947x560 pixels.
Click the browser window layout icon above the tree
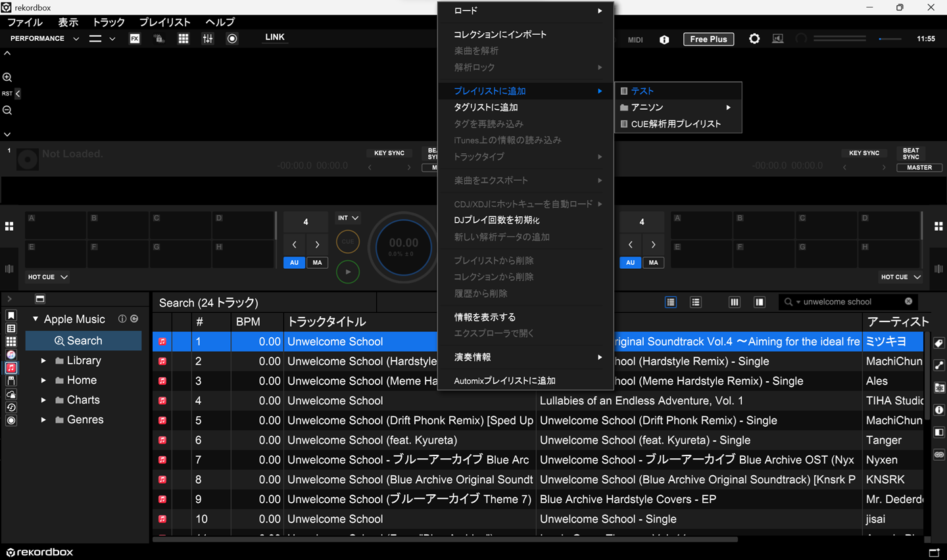(40, 299)
